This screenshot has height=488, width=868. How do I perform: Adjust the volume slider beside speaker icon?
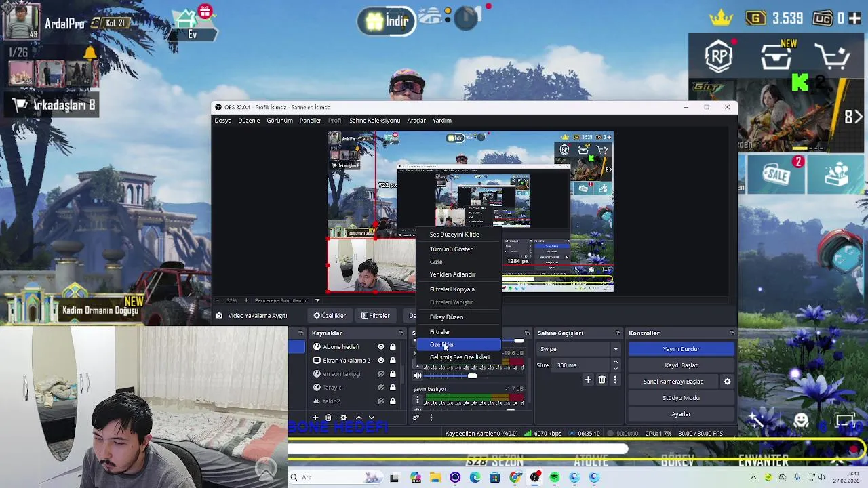click(x=473, y=375)
